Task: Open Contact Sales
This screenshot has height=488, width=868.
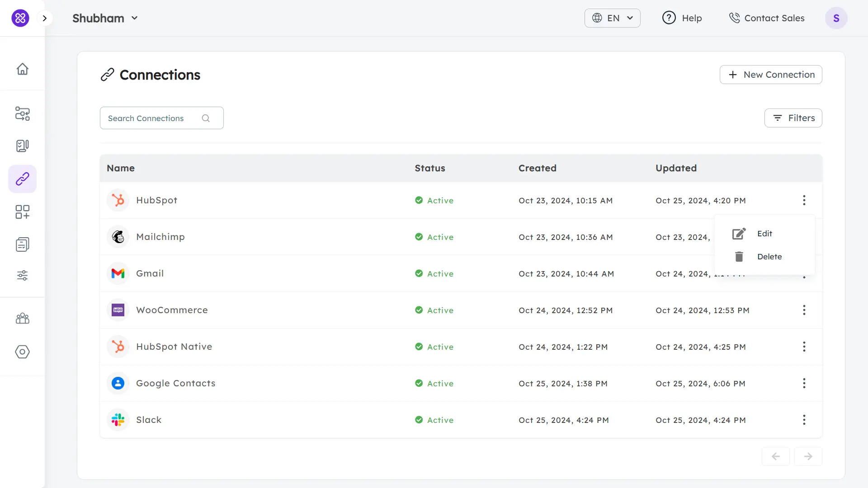Action: pos(767,18)
